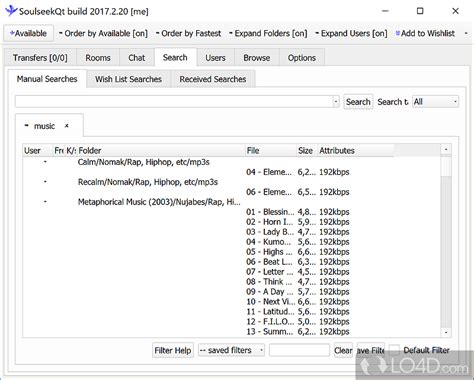Select file '08 - Think ...'
The height and width of the screenshot is (380, 474).
point(269,282)
